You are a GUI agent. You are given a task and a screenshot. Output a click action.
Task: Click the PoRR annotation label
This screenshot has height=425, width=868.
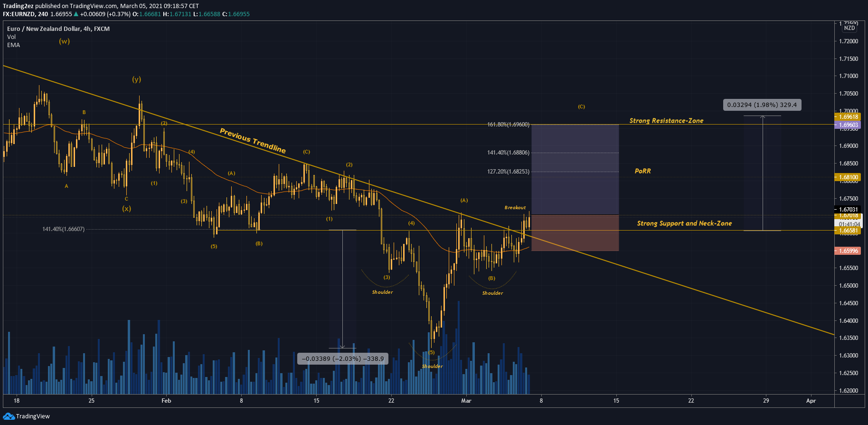point(642,171)
